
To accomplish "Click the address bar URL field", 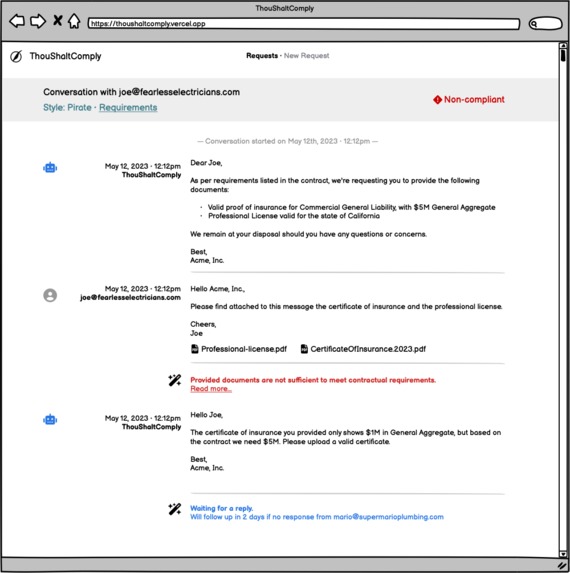I will click(304, 24).
